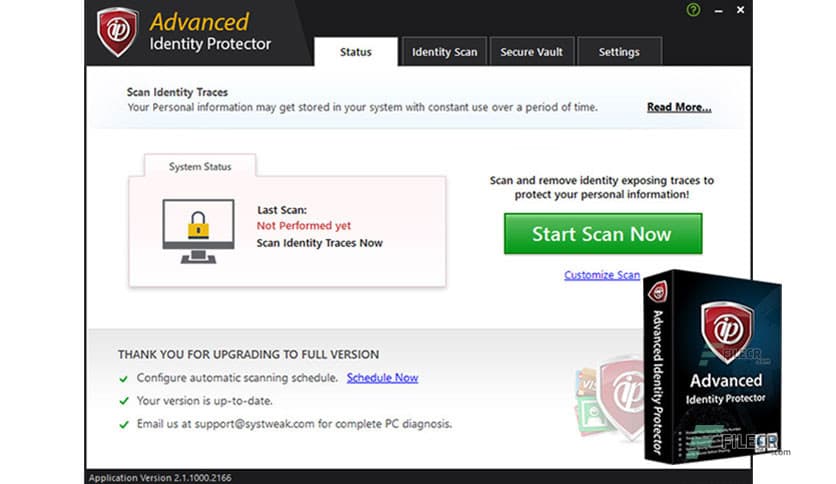Click the checkmark beside the support email line
836x484 pixels.
tap(124, 424)
